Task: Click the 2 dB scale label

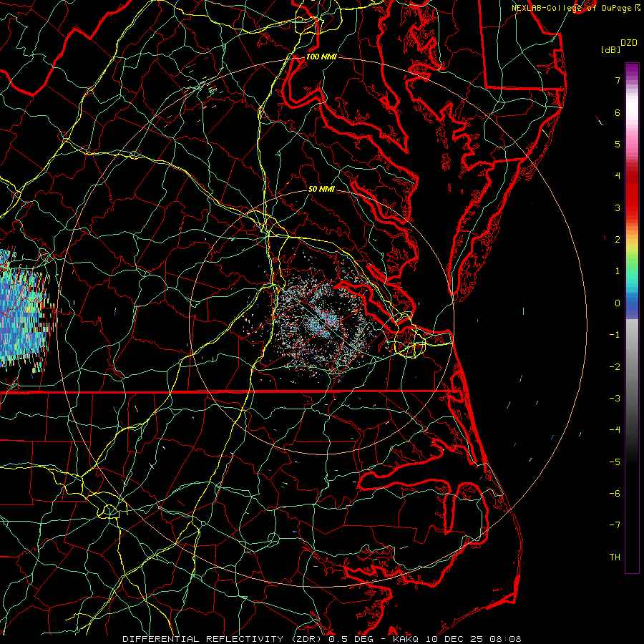Action: point(618,240)
